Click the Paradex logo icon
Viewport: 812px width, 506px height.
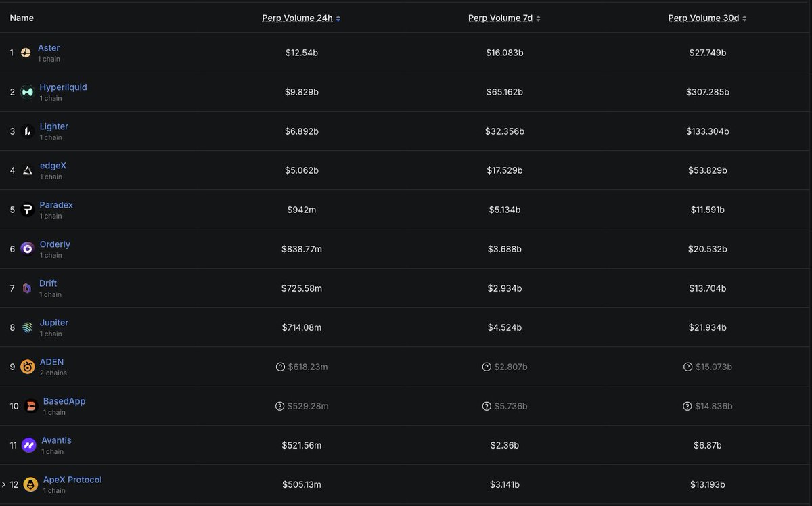click(27, 210)
